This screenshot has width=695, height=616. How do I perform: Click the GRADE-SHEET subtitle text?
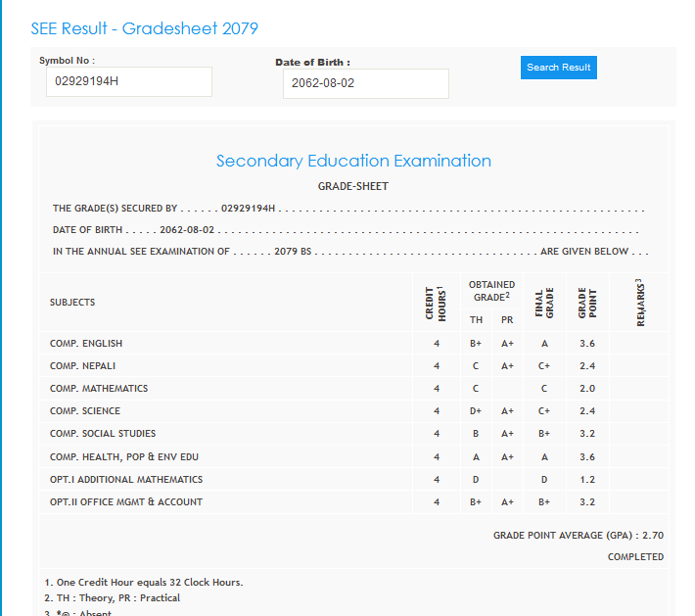(x=353, y=186)
